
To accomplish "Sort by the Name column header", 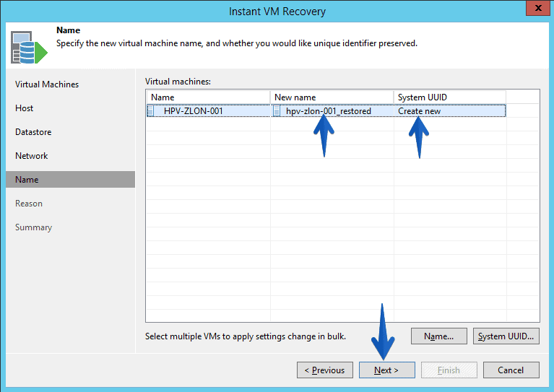I will point(208,97).
